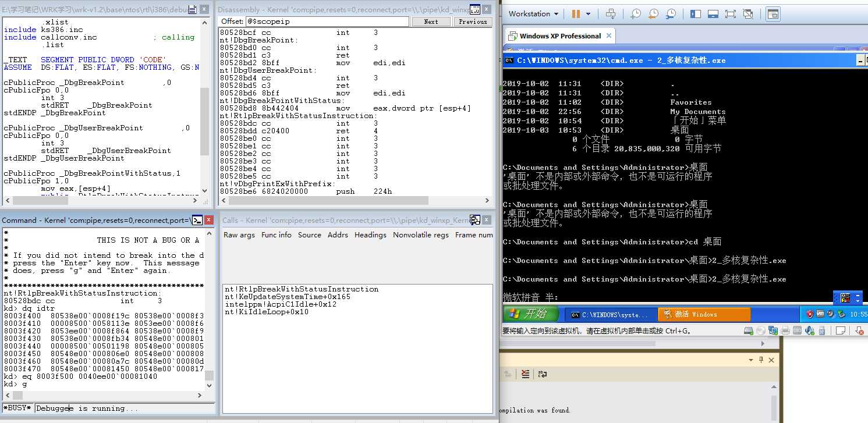
Task: Pin the output panel with the pushpin icon
Action: coord(761,360)
